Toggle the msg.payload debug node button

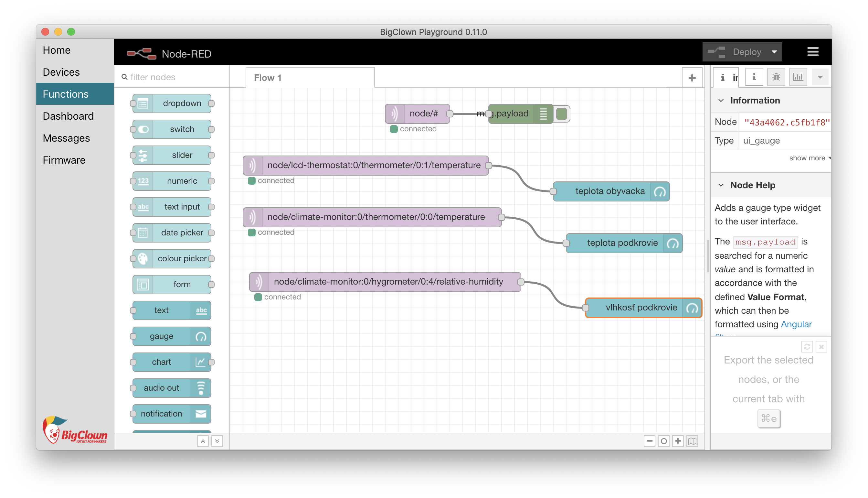click(561, 114)
